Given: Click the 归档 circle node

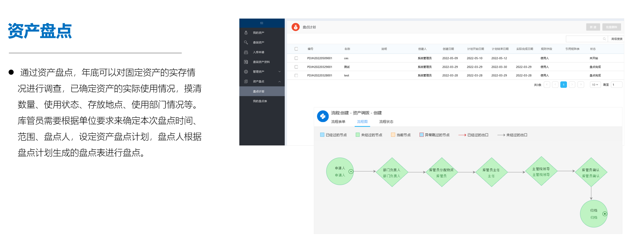Looking at the screenshot, I should (594, 214).
